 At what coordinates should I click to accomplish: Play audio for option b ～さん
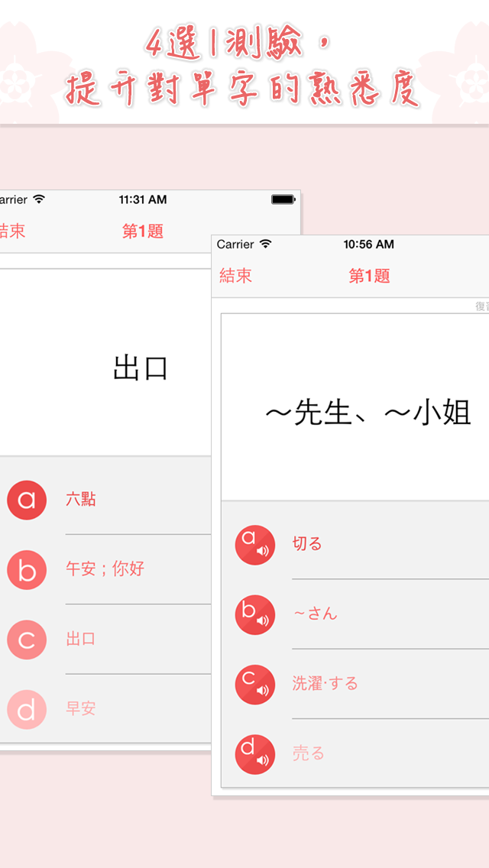point(254,614)
